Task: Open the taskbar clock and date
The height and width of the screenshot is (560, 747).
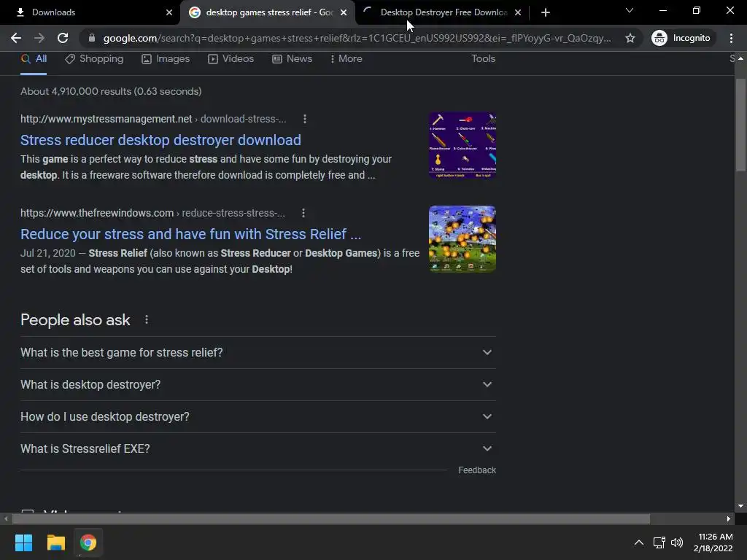Action: pos(713,542)
